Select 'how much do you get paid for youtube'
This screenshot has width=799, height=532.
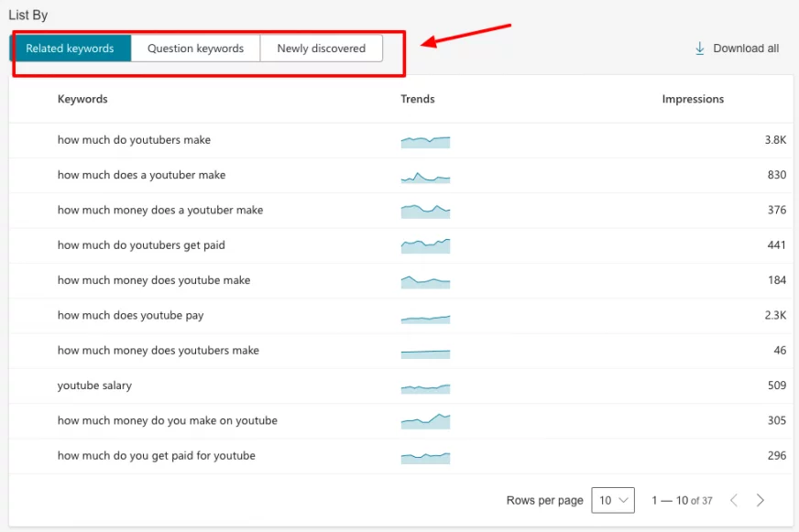(x=157, y=456)
